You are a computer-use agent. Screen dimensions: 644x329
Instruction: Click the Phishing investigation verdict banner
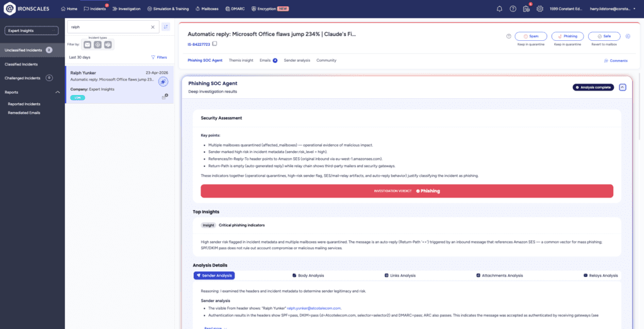(x=407, y=191)
